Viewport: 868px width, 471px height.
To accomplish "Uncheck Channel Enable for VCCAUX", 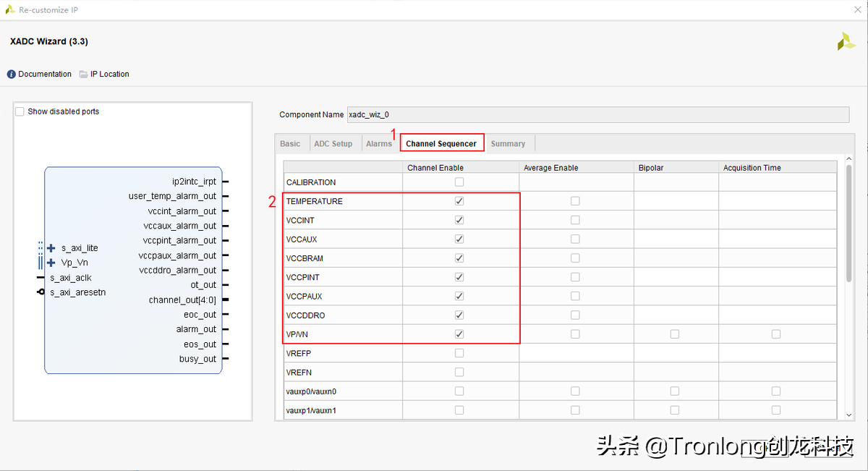I will [x=459, y=239].
